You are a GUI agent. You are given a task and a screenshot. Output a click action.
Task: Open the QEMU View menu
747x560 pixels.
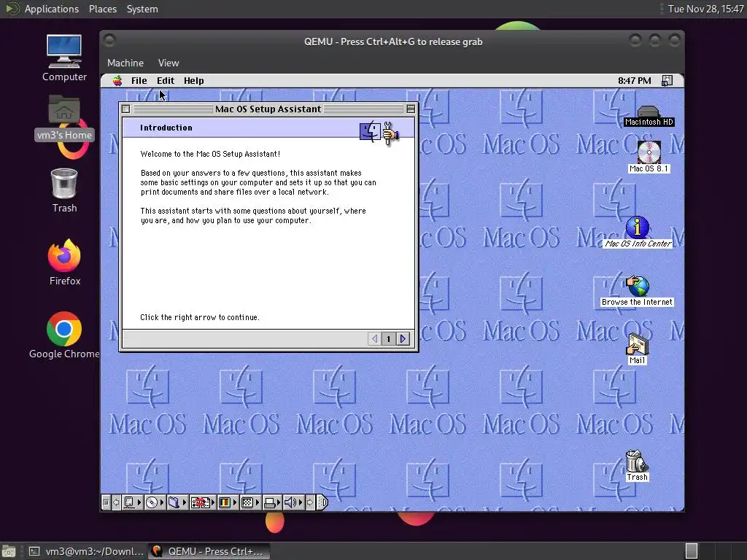click(169, 63)
